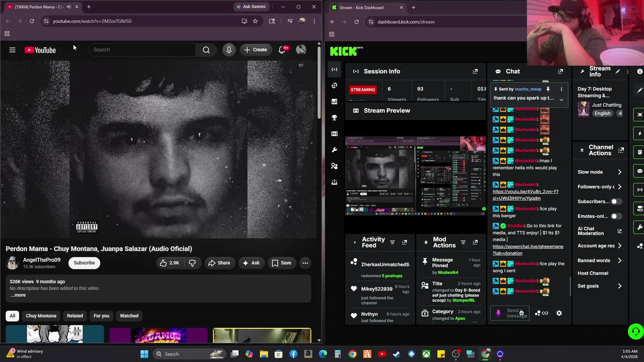This screenshot has height=362, width=644.
Task: Open the YouTube account avatar menu
Action: [x=301, y=50]
